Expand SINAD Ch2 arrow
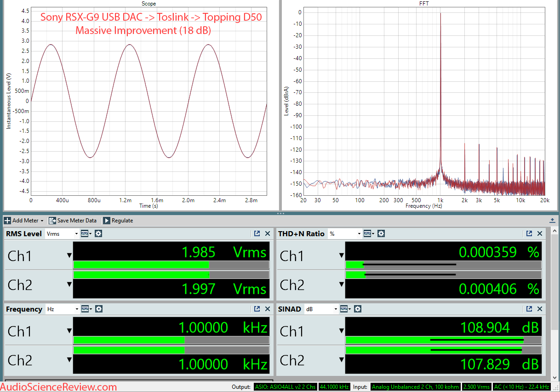 (342, 360)
